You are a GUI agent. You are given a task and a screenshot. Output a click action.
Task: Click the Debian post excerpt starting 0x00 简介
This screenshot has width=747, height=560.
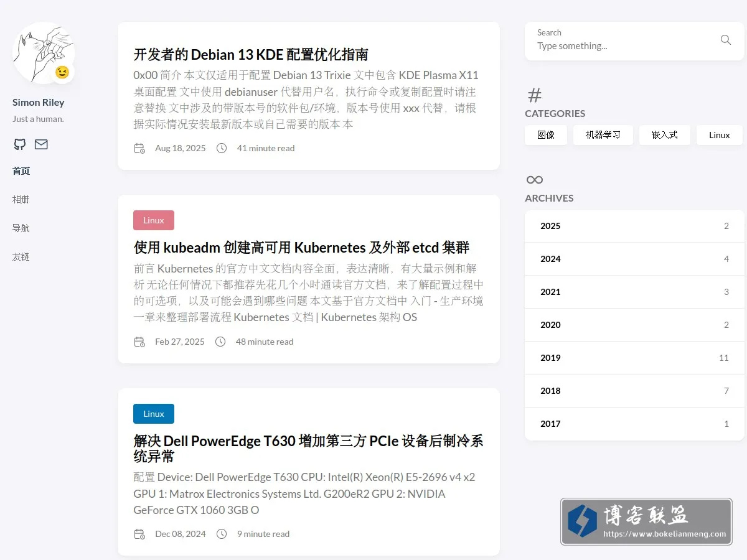(x=307, y=100)
